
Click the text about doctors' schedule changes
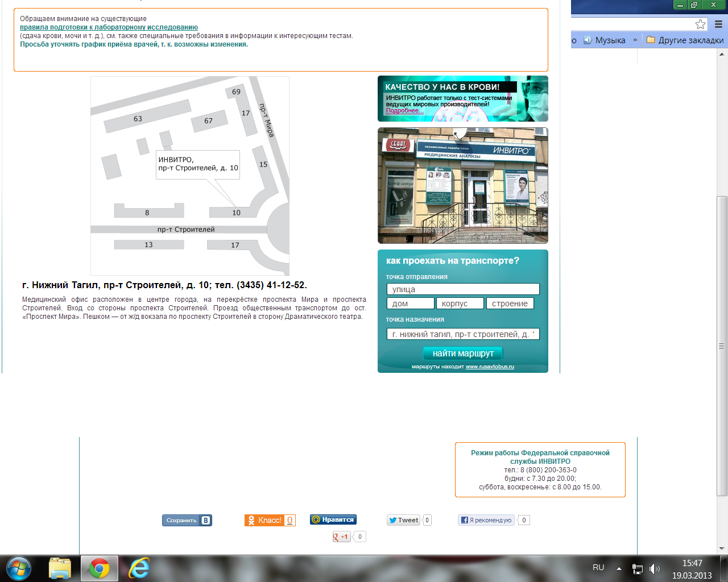(134, 44)
